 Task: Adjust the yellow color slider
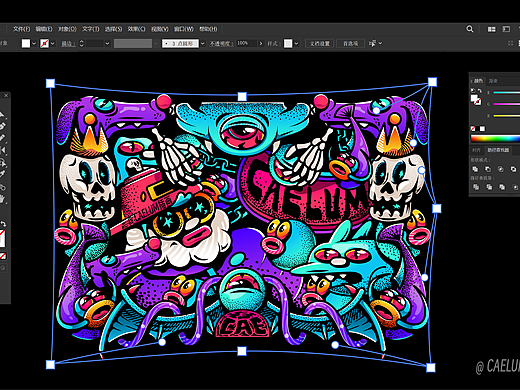[x=507, y=116]
